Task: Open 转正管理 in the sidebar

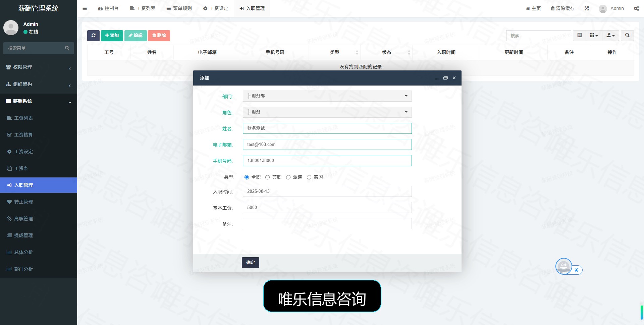Action: pyautogui.click(x=39, y=202)
